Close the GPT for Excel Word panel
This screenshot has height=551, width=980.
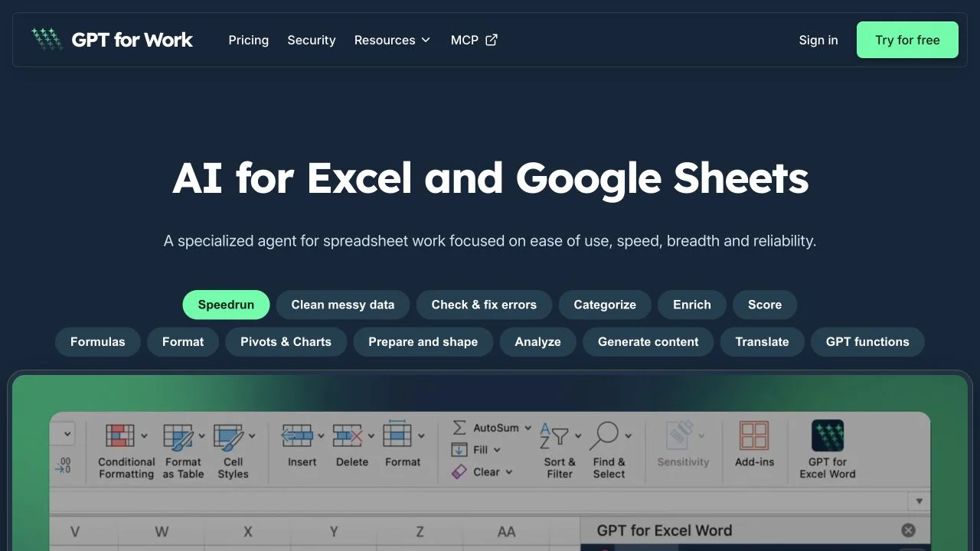pyautogui.click(x=908, y=530)
